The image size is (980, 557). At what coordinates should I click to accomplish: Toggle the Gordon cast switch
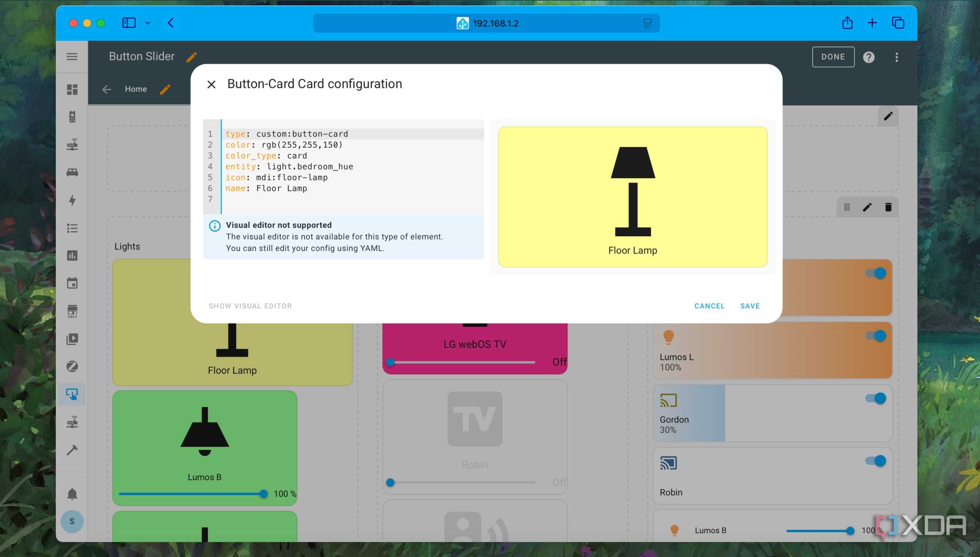tap(876, 398)
